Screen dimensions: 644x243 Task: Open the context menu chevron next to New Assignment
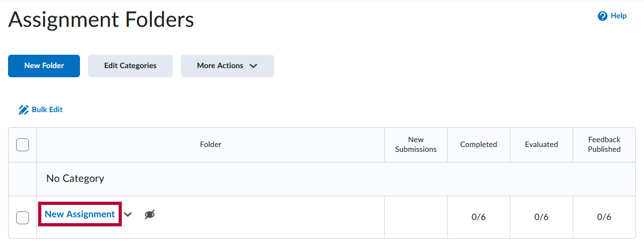128,215
